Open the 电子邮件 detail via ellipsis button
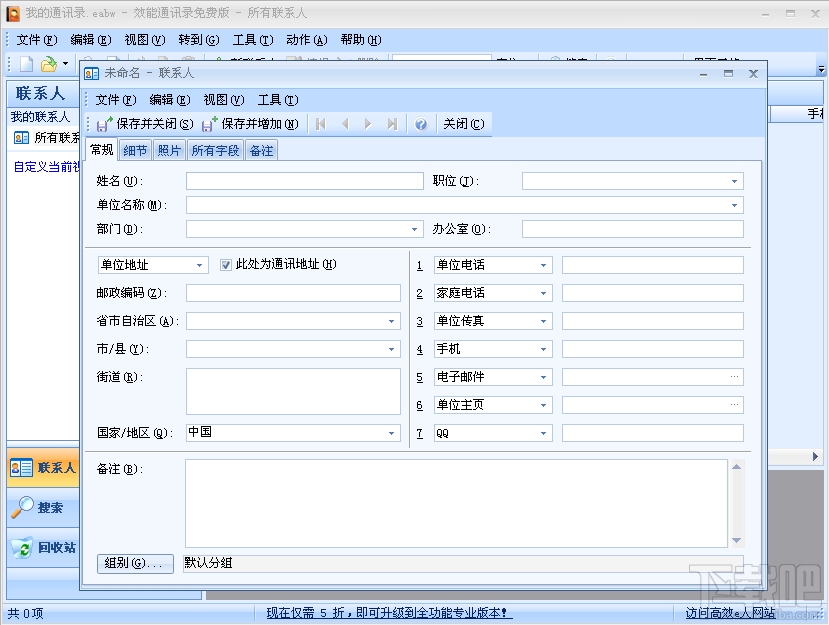This screenshot has width=829, height=625. 733,377
